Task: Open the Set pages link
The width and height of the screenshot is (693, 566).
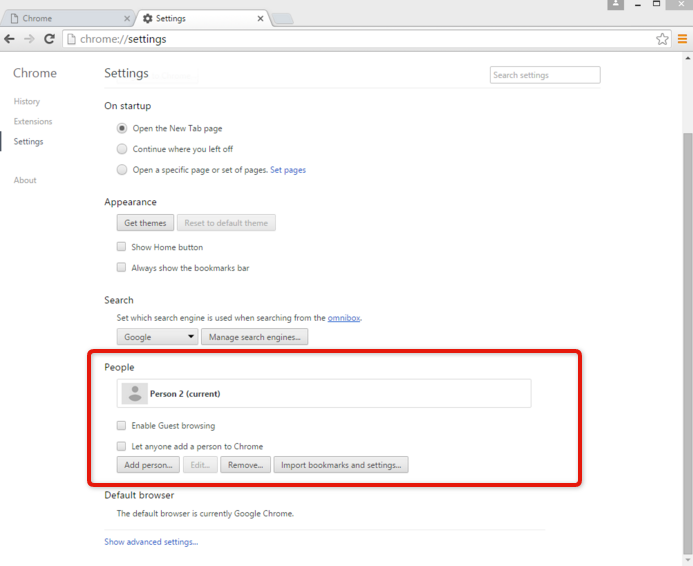Action: (288, 170)
